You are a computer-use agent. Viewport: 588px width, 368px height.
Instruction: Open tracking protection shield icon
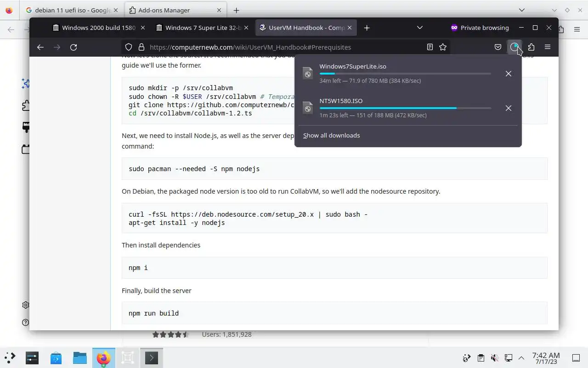129,47
